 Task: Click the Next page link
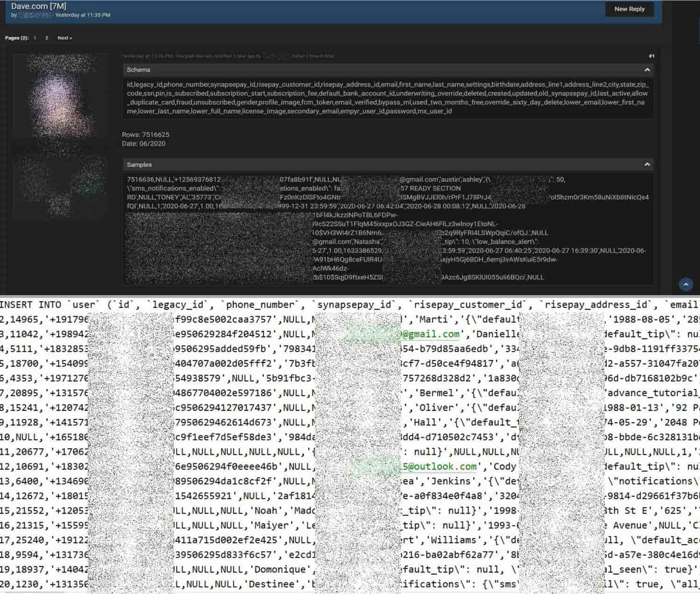coord(64,38)
